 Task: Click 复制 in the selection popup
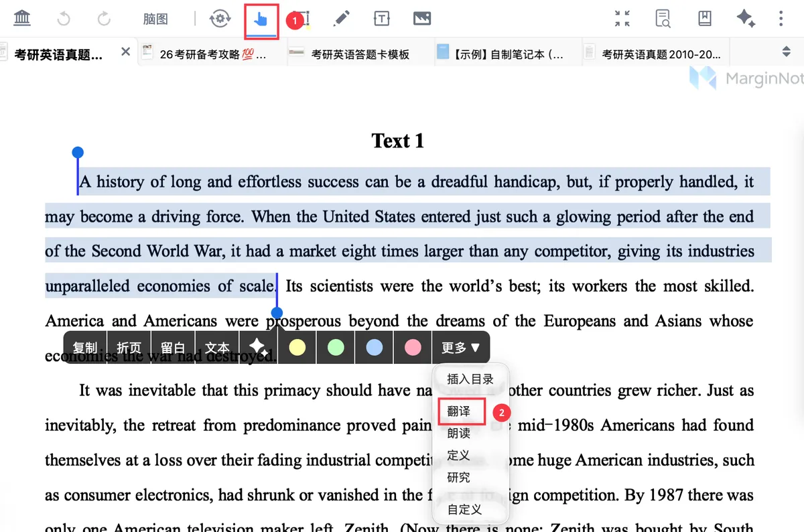click(85, 348)
